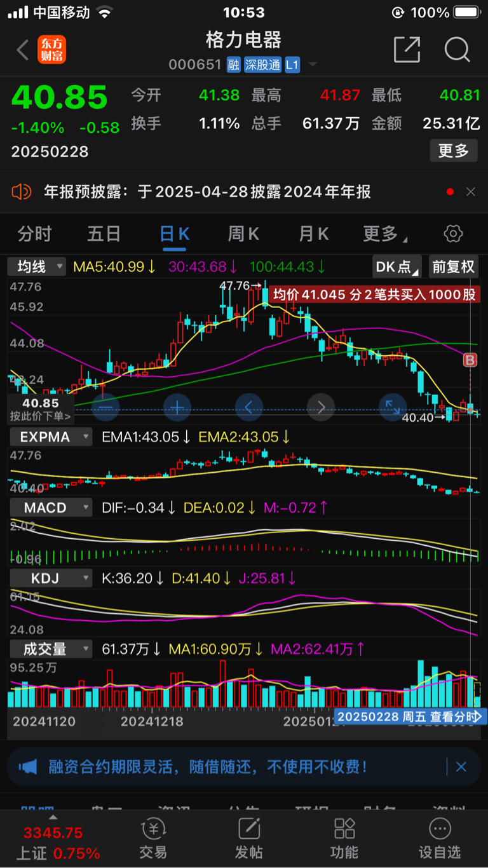Tap the speaker announcement icon
This screenshot has height=868, width=488.
[x=22, y=191]
